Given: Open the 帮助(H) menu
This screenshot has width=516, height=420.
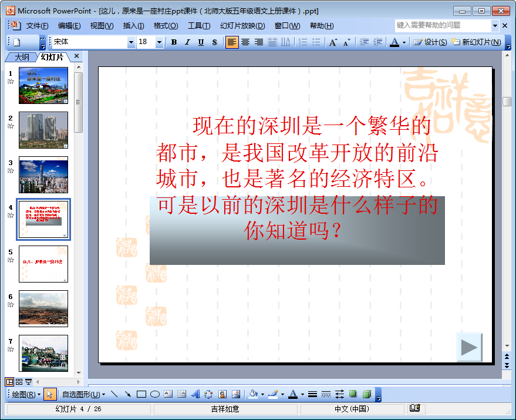Looking at the screenshot, I should tap(322, 26).
